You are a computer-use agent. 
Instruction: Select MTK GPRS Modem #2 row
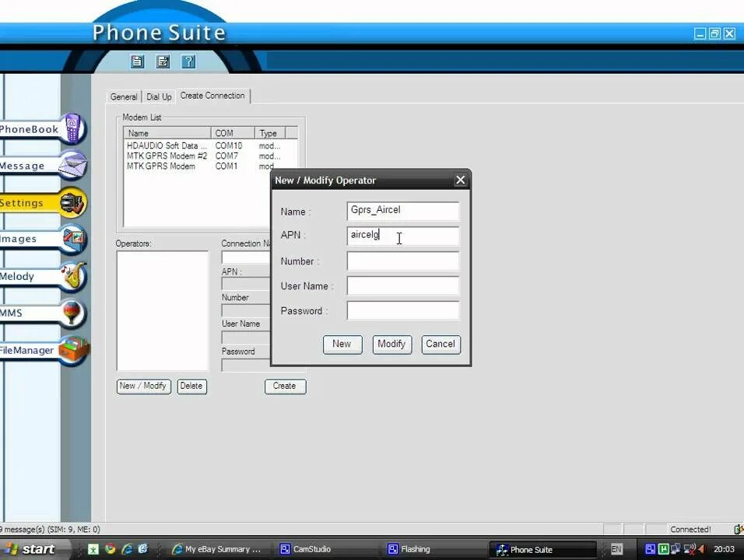[x=211, y=156]
